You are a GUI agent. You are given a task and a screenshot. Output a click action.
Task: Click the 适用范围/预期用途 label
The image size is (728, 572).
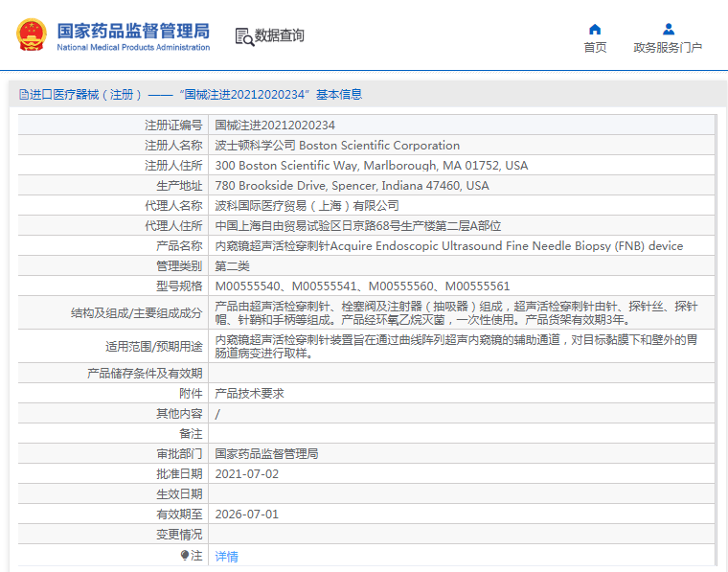154,346
